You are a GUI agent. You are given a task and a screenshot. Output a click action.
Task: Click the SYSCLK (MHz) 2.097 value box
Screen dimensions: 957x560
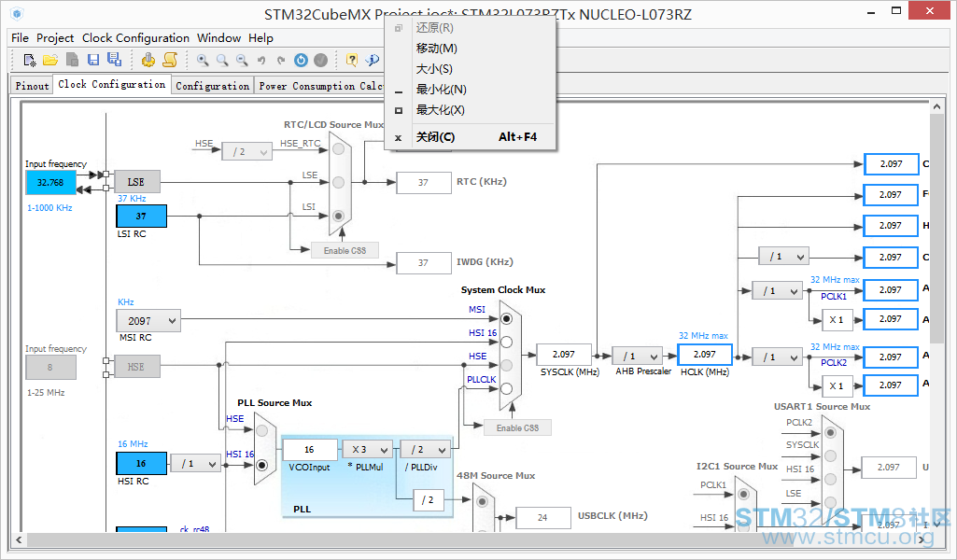(564, 355)
